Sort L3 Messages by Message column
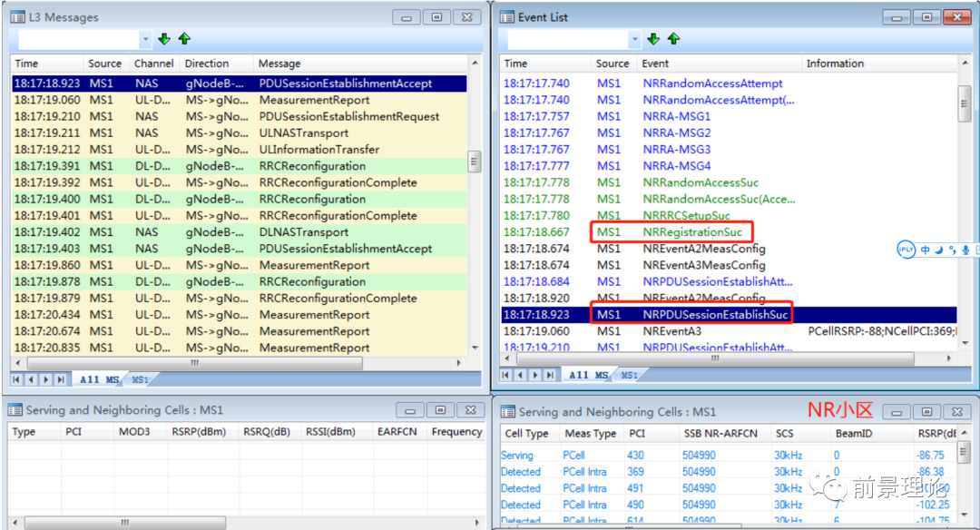The width and height of the screenshot is (980, 530). pos(360,64)
